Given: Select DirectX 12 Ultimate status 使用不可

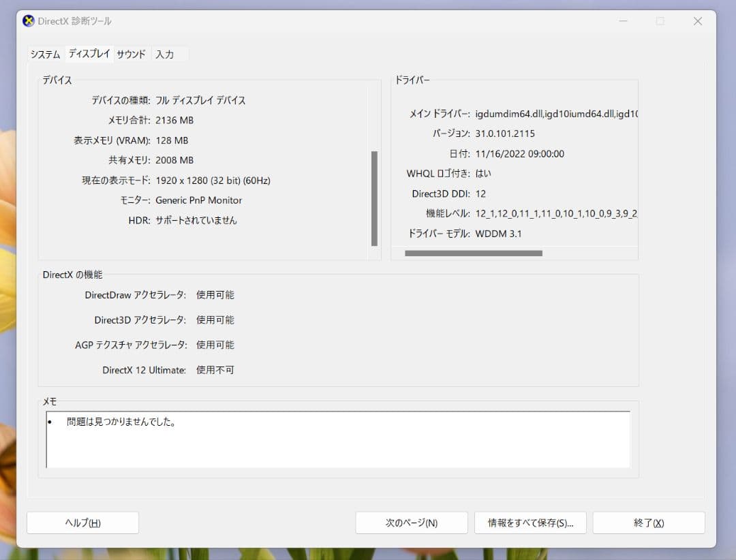Looking at the screenshot, I should point(215,370).
